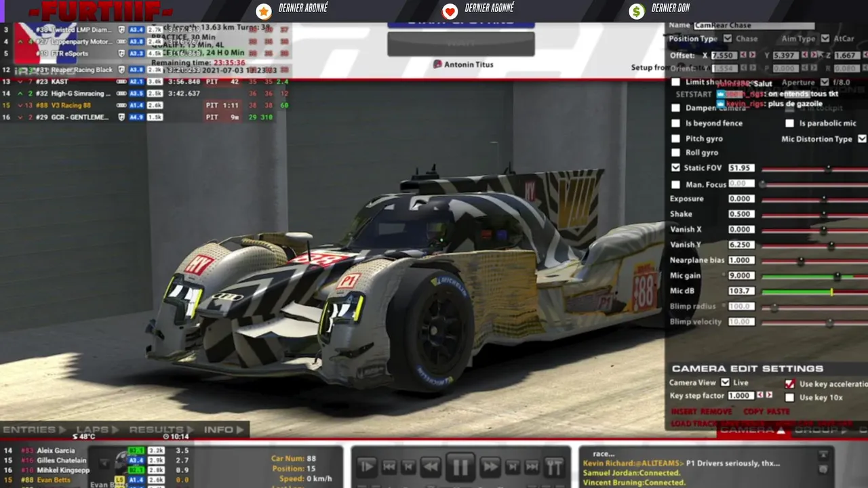Pause the replay playback
The image size is (868, 488).
click(x=460, y=466)
